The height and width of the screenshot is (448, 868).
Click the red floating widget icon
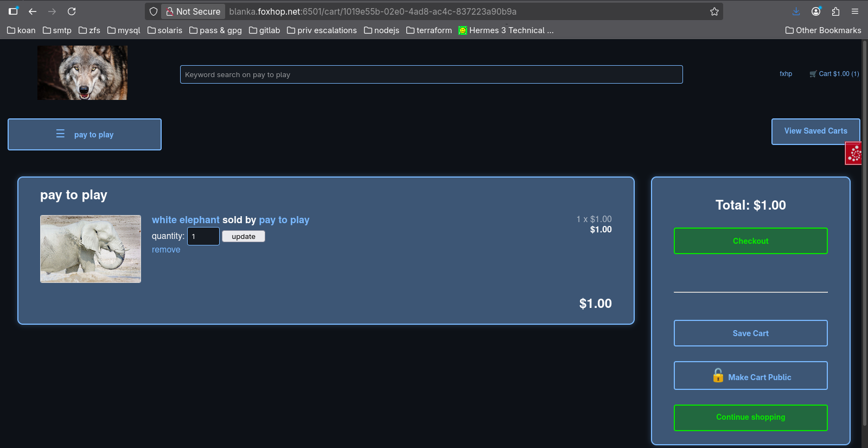click(x=854, y=154)
